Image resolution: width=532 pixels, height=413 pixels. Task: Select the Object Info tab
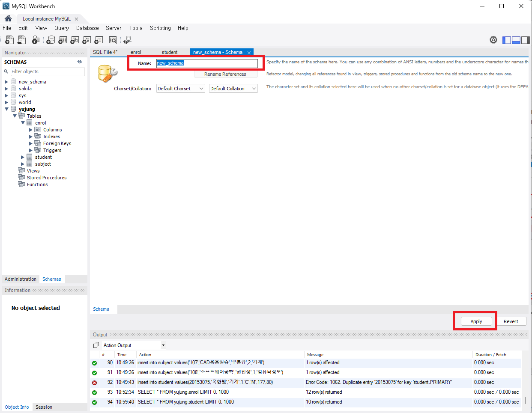coord(17,407)
